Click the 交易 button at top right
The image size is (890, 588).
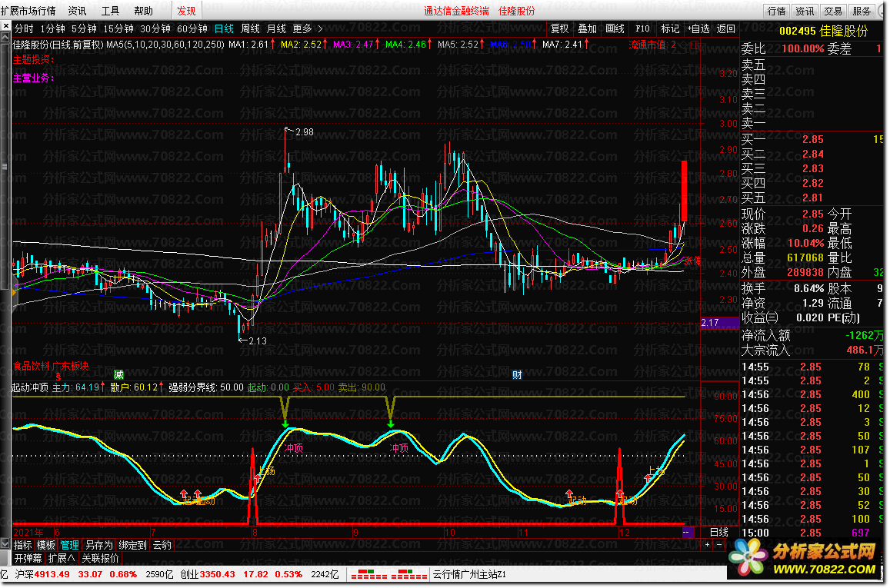pos(832,11)
